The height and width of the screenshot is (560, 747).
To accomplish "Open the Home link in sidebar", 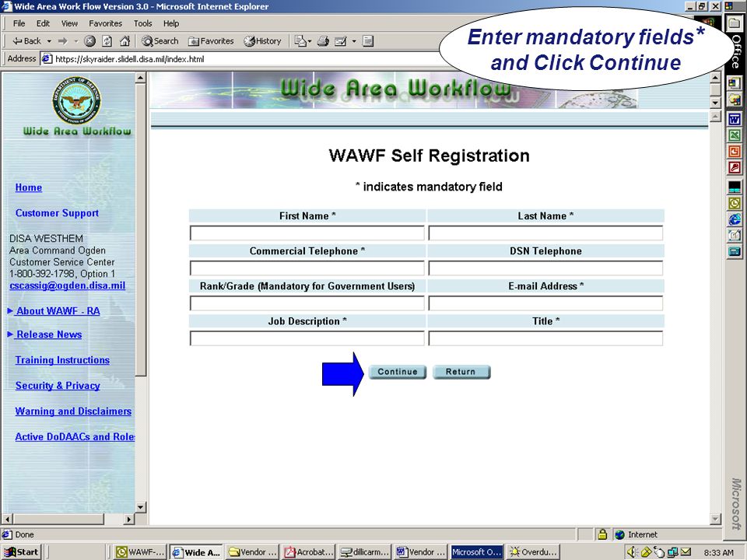I will pyautogui.click(x=29, y=187).
